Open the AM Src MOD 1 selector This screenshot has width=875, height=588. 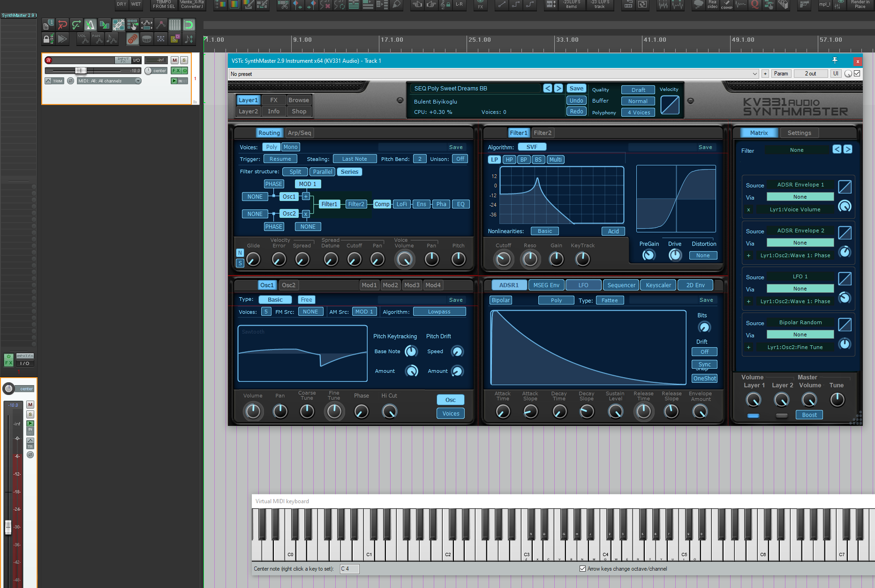point(364,312)
